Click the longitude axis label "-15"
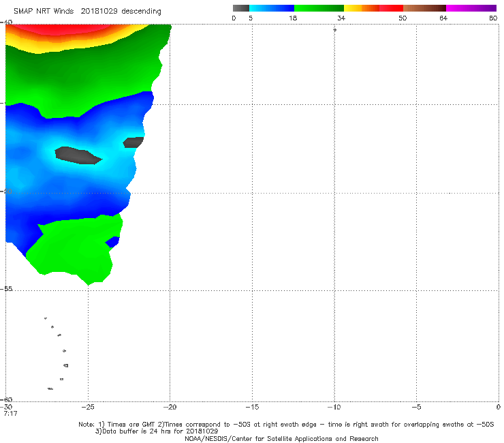The image size is (504, 443). click(252, 407)
